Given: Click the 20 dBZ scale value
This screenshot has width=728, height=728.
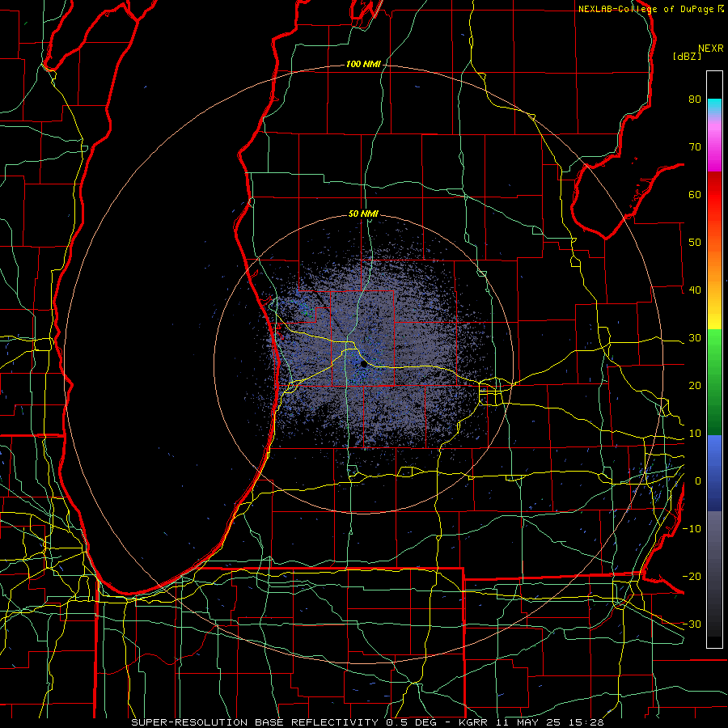Looking at the screenshot, I should [x=695, y=386].
